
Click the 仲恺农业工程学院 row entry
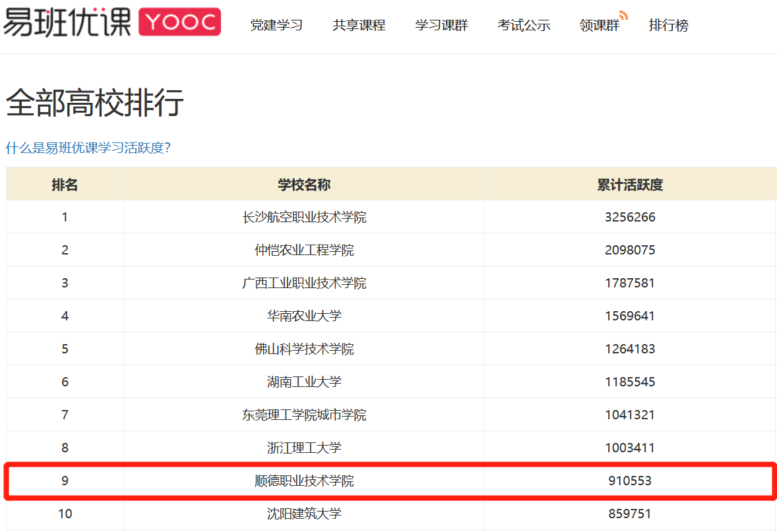pyautogui.click(x=304, y=250)
